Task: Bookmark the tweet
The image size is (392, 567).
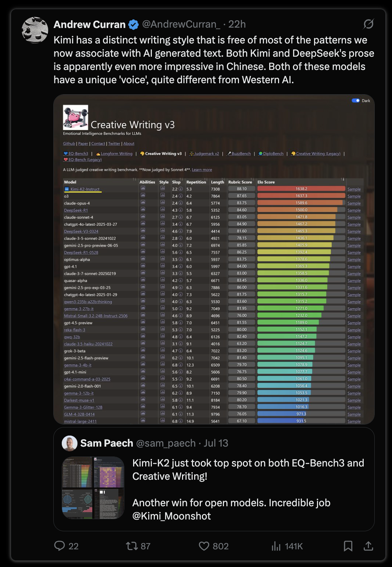Action: (348, 546)
